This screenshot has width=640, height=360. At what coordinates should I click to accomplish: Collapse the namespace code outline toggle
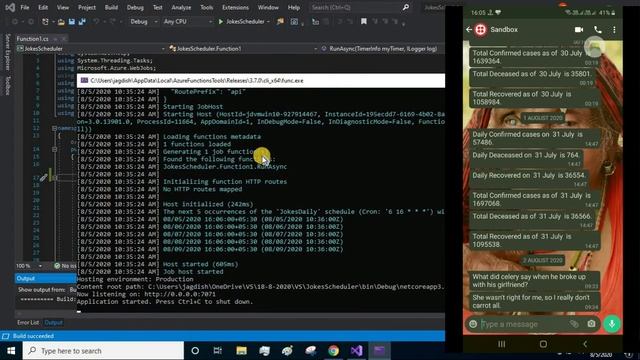[54, 128]
